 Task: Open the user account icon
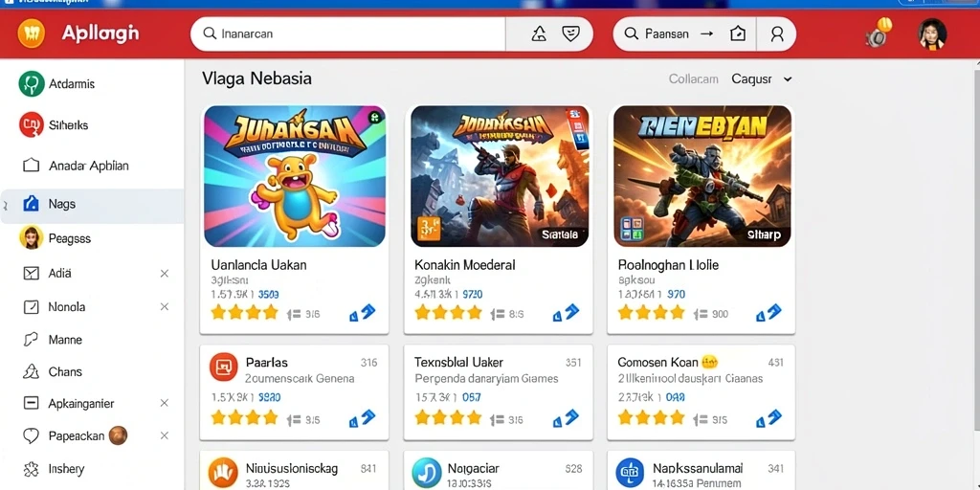(777, 33)
